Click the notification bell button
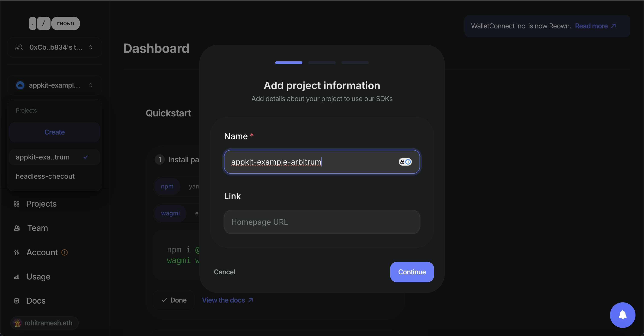 click(x=622, y=315)
